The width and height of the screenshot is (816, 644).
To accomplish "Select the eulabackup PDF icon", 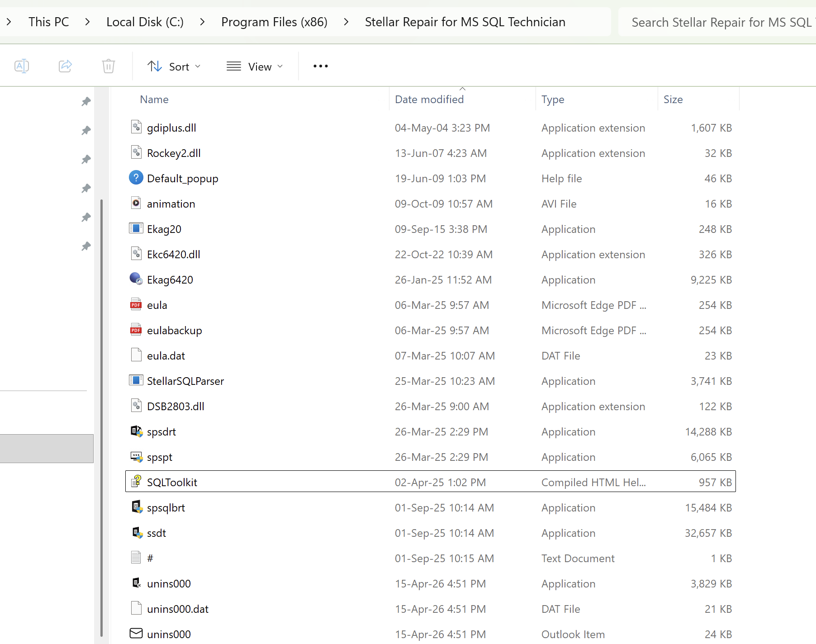I will click(136, 330).
